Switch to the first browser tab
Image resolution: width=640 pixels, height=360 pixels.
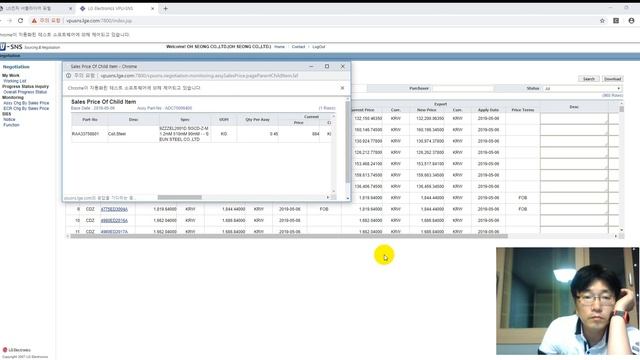coord(35,8)
